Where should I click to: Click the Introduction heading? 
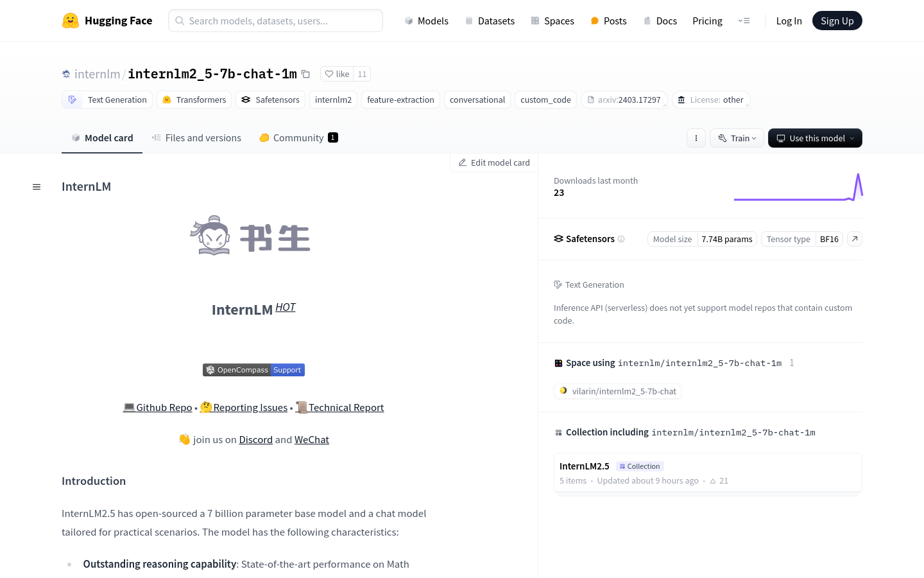point(94,481)
